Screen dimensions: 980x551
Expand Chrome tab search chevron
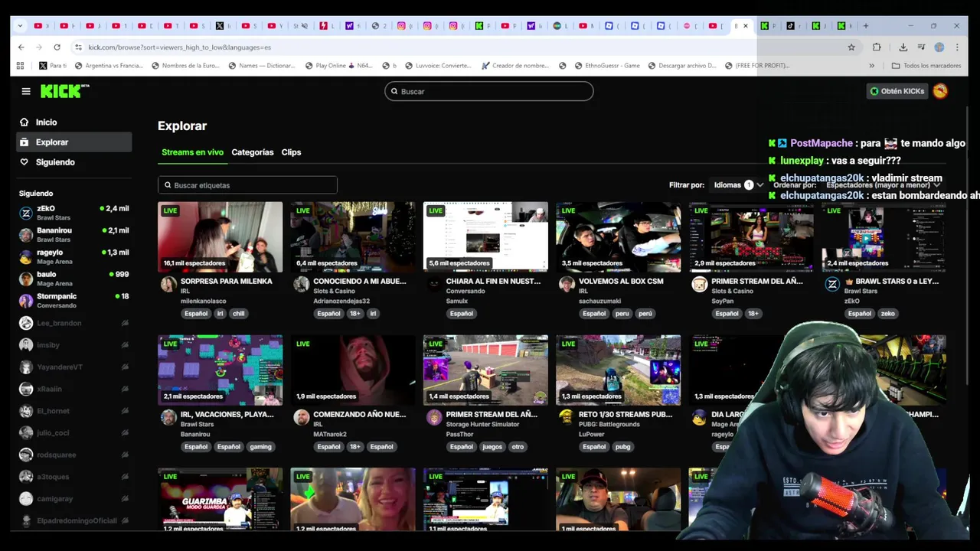pos(21,26)
